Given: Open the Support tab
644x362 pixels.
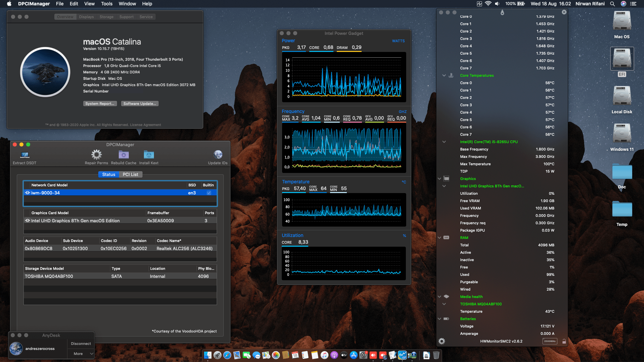Looking at the screenshot, I should 126,17.
